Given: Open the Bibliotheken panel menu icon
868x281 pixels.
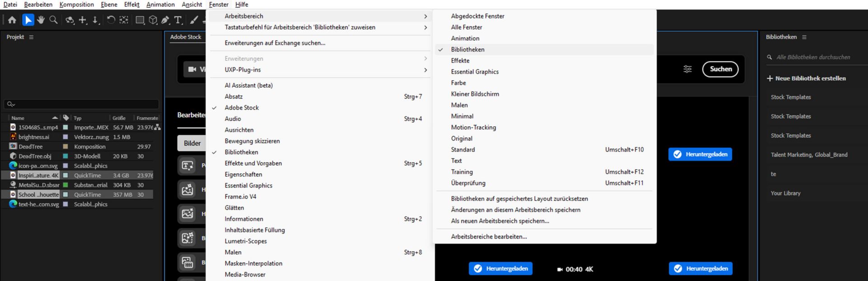Looking at the screenshot, I should [804, 37].
